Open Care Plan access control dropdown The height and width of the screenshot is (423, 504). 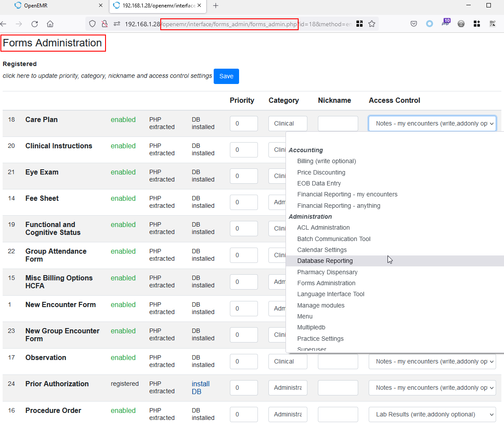point(432,123)
